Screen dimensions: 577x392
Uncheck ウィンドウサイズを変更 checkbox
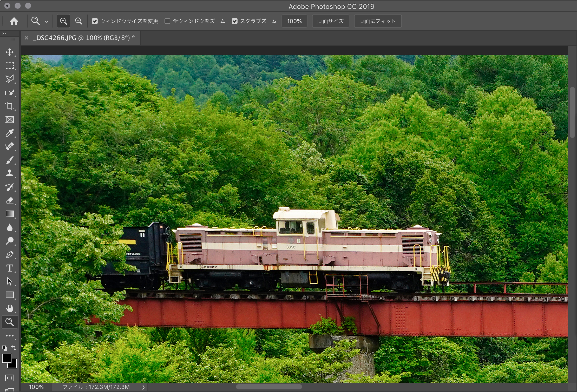point(95,21)
